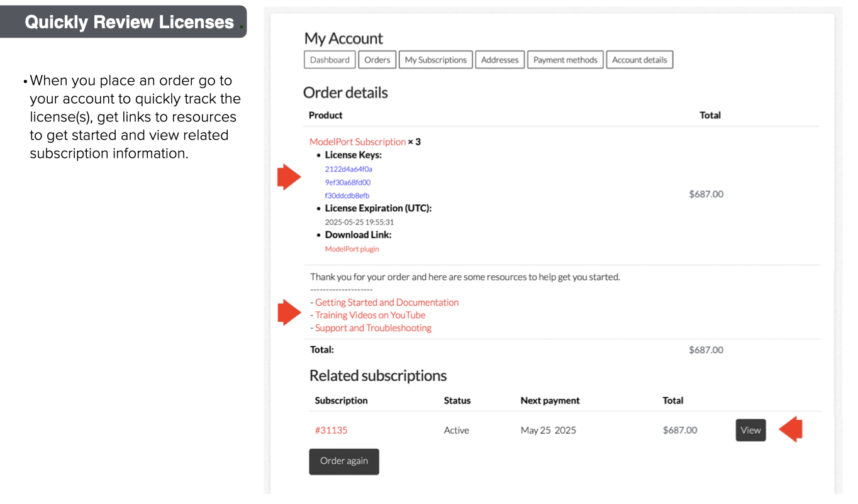Image resolution: width=858 pixels, height=504 pixels.
Task: Open Support and Troubleshooting link
Action: [373, 328]
